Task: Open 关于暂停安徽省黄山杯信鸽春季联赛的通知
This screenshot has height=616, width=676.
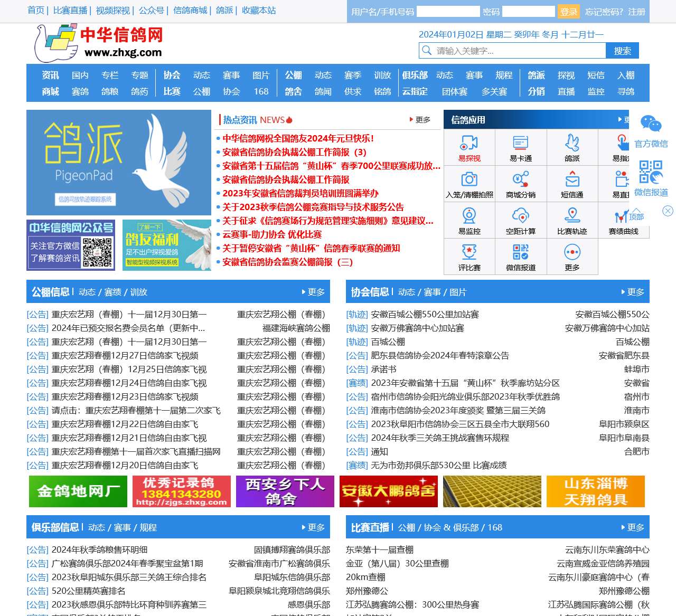Action: (x=311, y=248)
